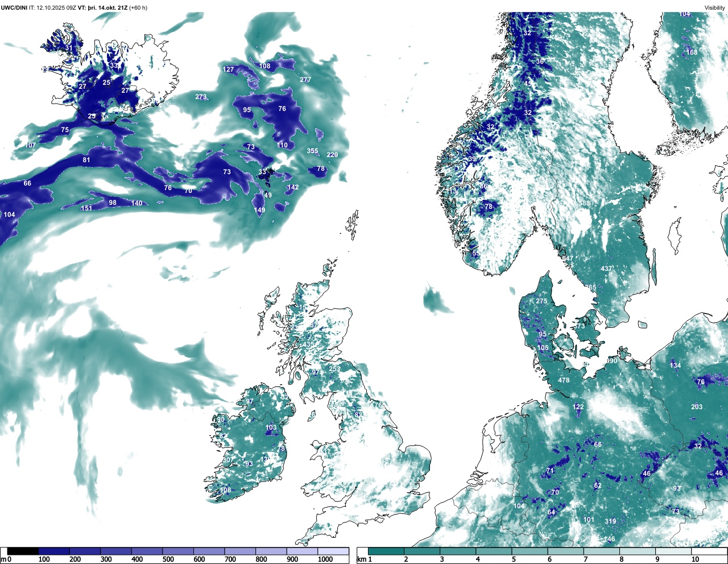Image resolution: width=728 pixels, height=564 pixels.
Task: Click the 'UWC/DINI' model header text
Action: tap(14, 7)
